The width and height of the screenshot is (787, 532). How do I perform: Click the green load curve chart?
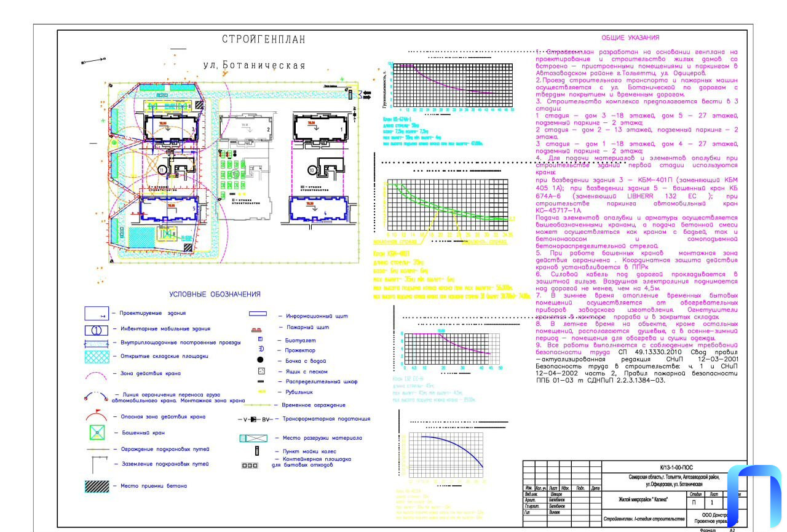pyautogui.click(x=446, y=205)
